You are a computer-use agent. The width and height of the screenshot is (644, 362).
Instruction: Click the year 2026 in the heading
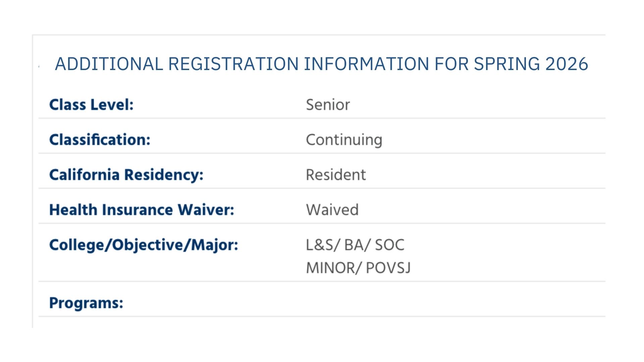(x=567, y=64)
